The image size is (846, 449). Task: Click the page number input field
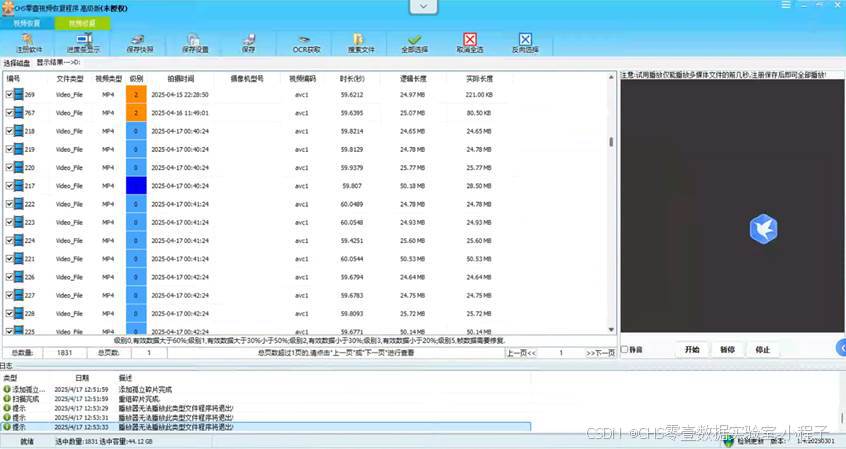pyautogui.click(x=561, y=353)
